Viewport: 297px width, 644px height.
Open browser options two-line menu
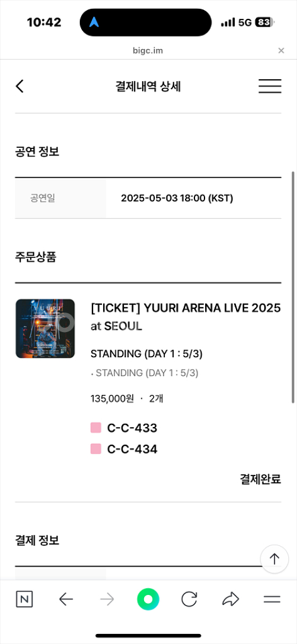point(272,599)
